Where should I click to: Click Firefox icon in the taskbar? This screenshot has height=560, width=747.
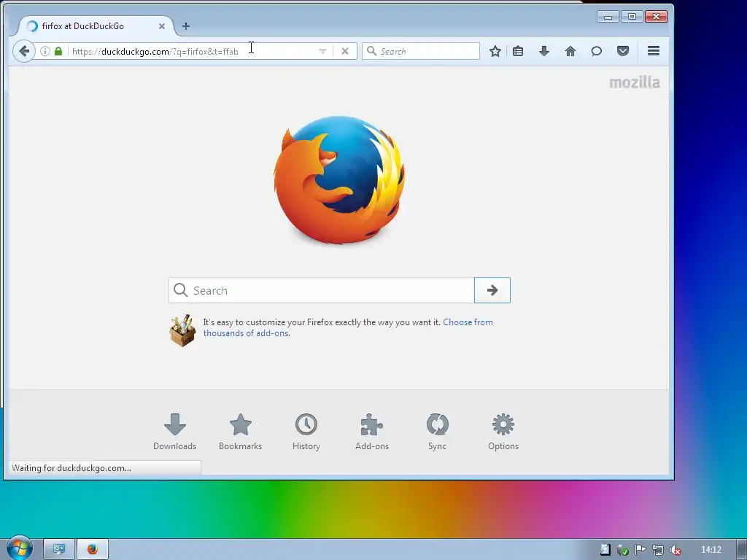tap(93, 550)
